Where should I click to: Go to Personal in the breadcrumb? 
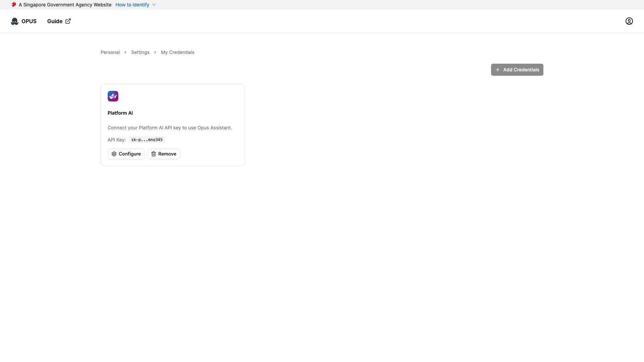tap(110, 52)
